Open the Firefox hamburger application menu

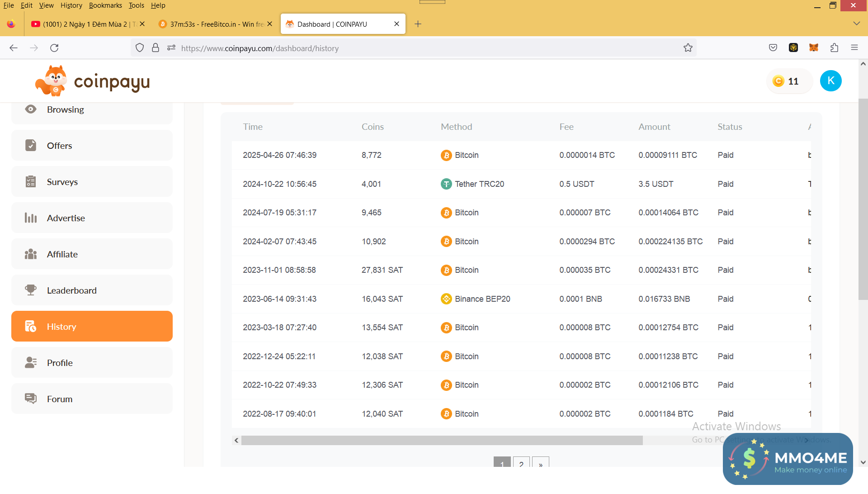pyautogui.click(x=854, y=47)
